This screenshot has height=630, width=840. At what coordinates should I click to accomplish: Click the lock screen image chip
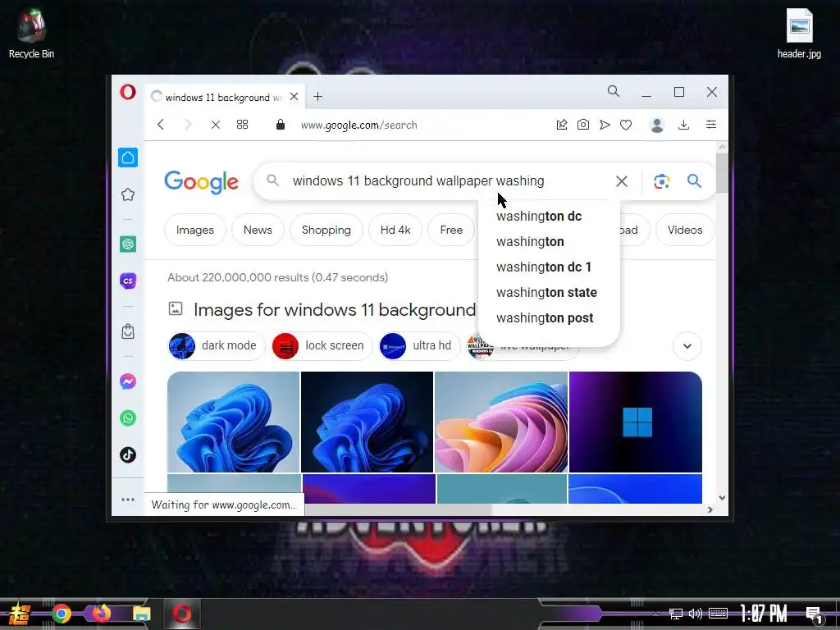(322, 345)
